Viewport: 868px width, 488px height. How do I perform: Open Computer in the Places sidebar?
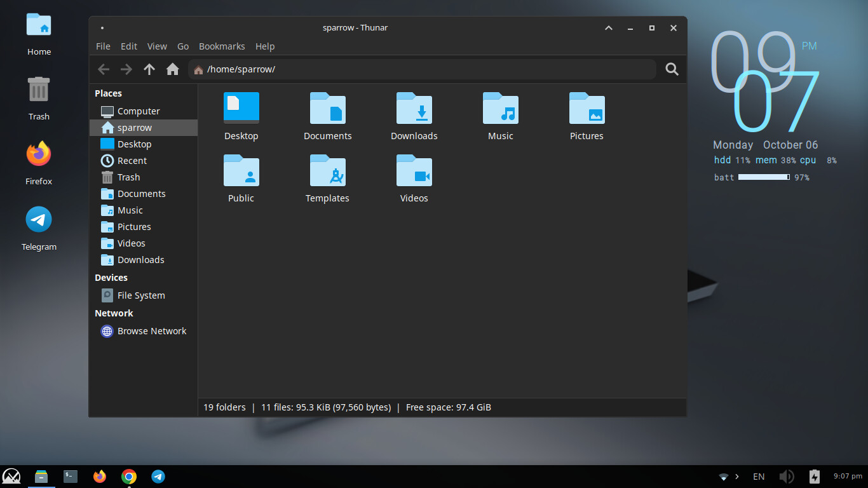(x=139, y=111)
